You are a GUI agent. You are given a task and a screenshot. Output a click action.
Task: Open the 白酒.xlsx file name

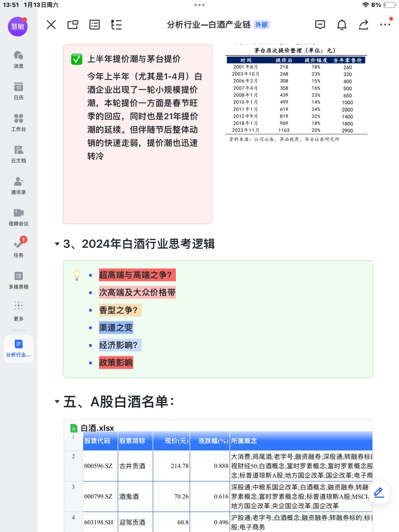(97, 428)
